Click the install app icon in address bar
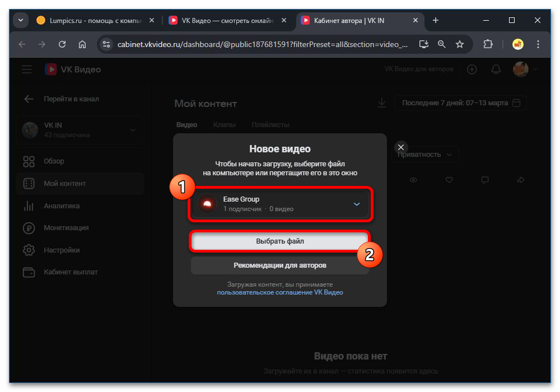The height and width of the screenshot is (392, 560). [423, 44]
